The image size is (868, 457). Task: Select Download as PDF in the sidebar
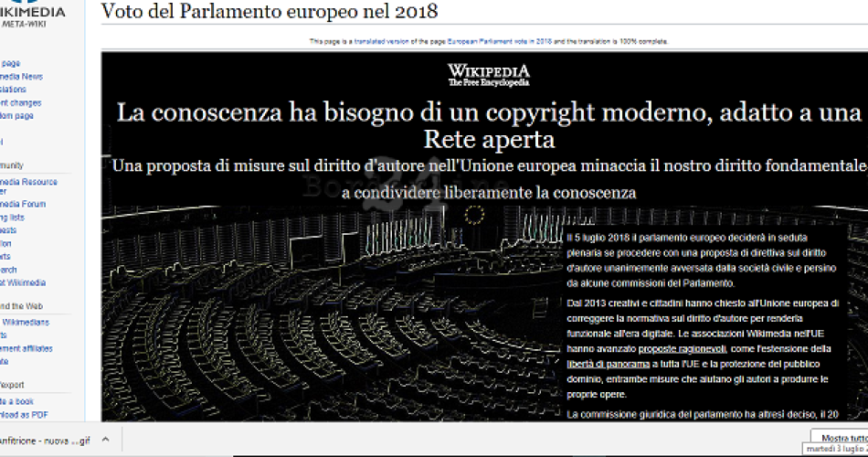tap(24, 415)
